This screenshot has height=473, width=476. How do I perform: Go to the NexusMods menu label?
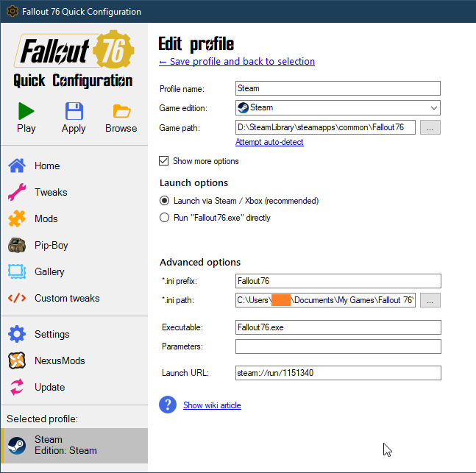tap(60, 360)
